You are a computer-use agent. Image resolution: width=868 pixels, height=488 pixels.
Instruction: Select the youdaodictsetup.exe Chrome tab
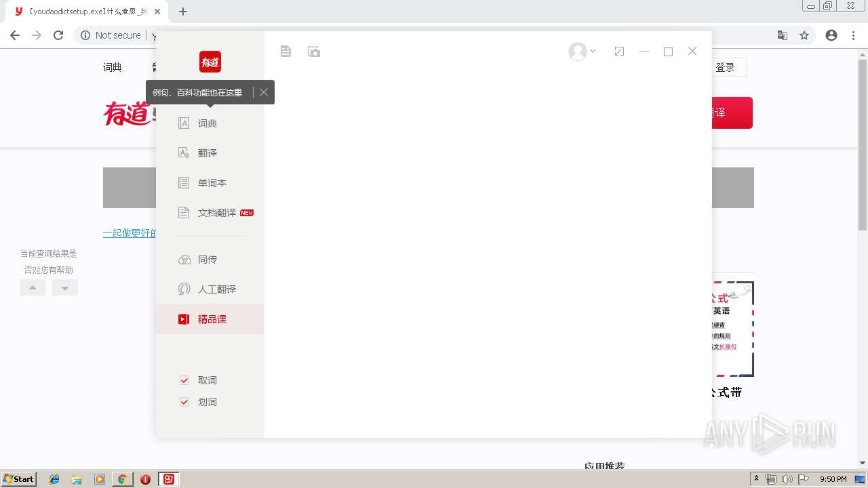coord(86,12)
